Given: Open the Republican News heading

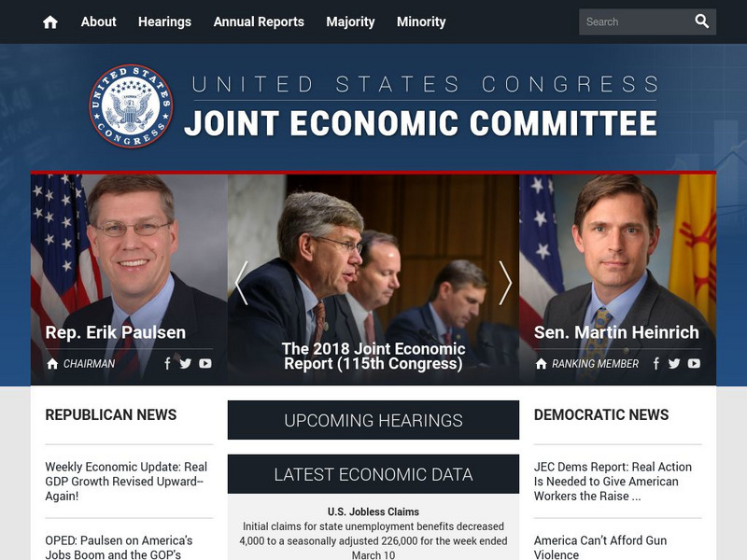Looking at the screenshot, I should pos(111,414).
